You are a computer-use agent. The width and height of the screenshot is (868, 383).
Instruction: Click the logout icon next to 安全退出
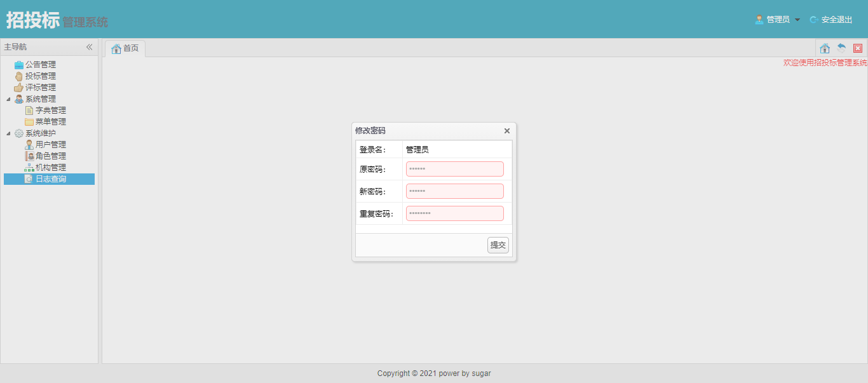point(814,20)
